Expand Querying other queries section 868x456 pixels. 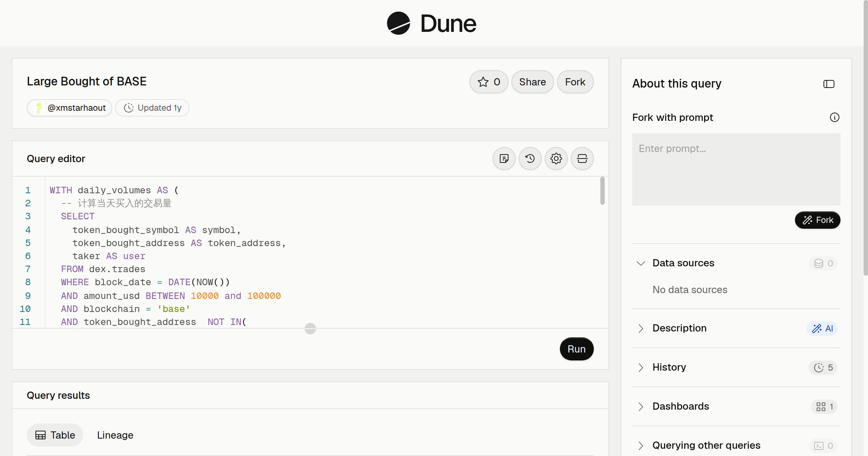641,446
